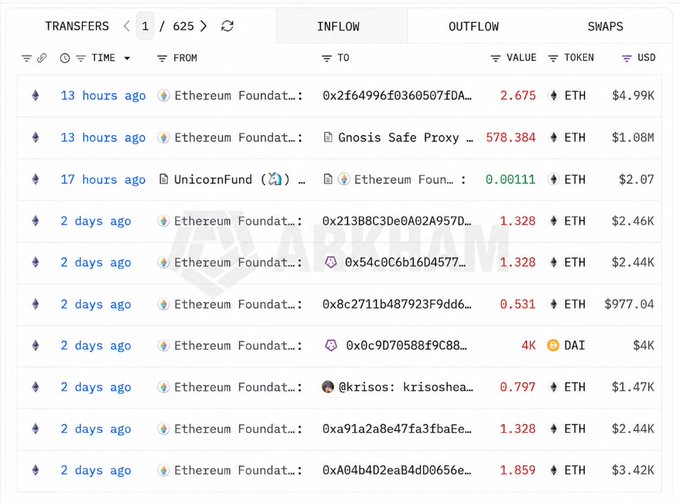Select the $4.99K USD amount
The width and height of the screenshot is (680, 503).
633,96
